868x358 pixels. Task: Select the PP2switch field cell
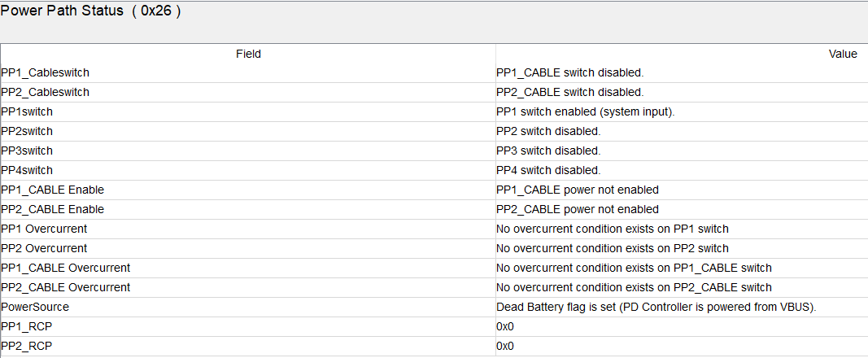(248, 131)
